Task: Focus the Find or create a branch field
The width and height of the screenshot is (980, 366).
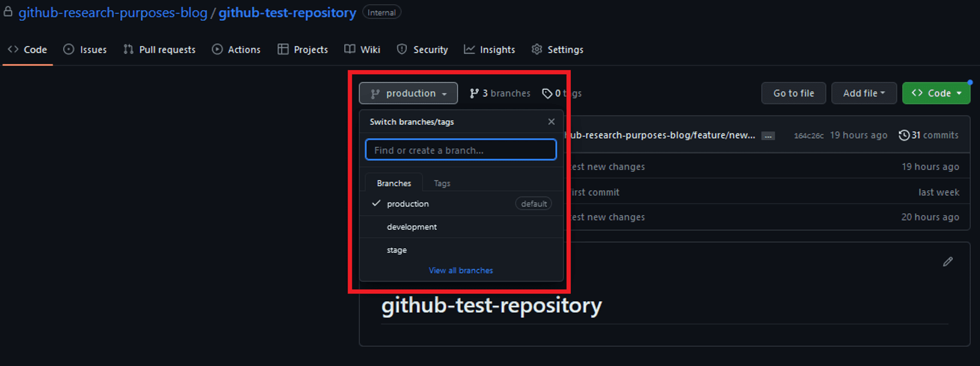Action: pyautogui.click(x=460, y=150)
